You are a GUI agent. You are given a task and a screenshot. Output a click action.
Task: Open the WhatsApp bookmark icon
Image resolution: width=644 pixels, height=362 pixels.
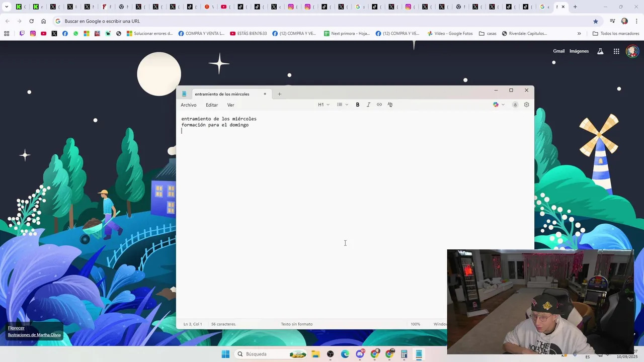point(76,34)
